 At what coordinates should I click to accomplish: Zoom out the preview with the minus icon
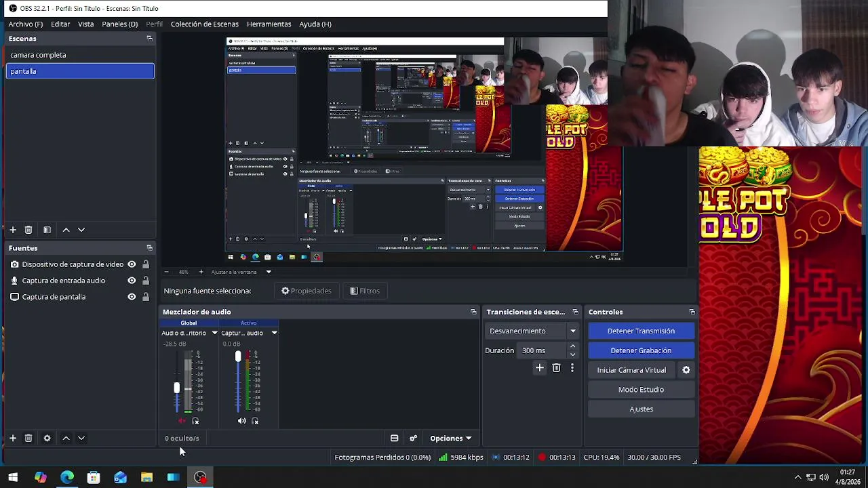coord(166,272)
